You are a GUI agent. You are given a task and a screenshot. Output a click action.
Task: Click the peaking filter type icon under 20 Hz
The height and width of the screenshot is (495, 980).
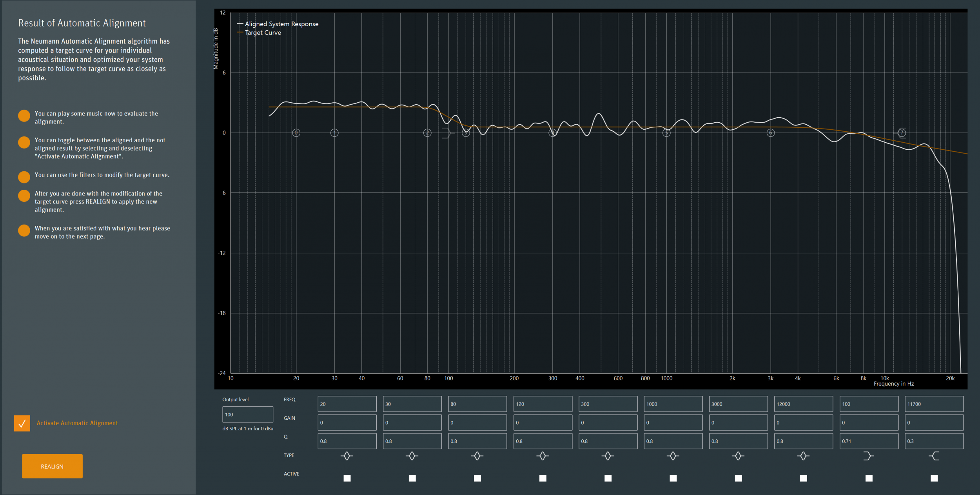pyautogui.click(x=347, y=456)
